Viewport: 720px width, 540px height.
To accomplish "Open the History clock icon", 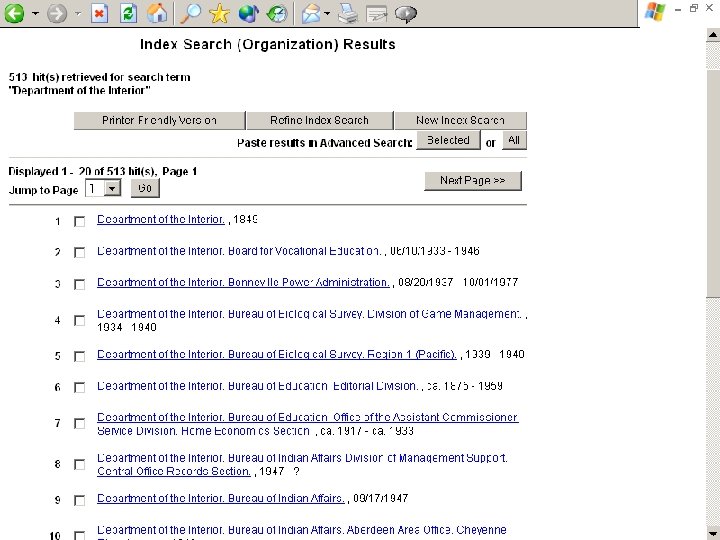I will pyautogui.click(x=277, y=13).
